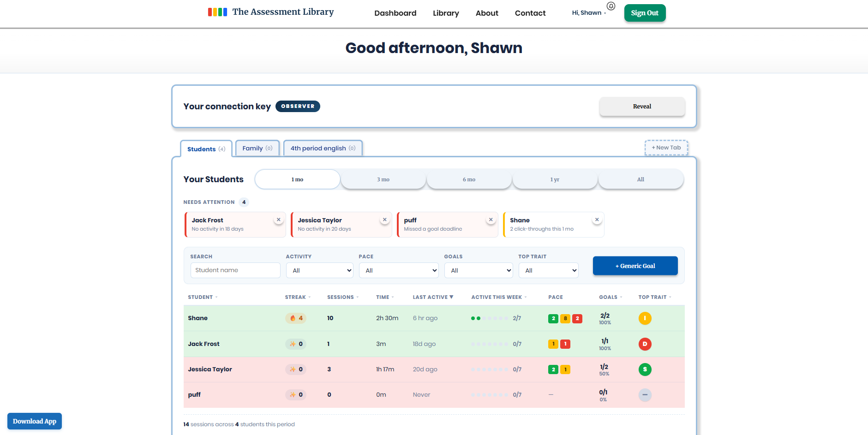Click the Student name search field
This screenshot has height=435, width=868.
click(235, 270)
